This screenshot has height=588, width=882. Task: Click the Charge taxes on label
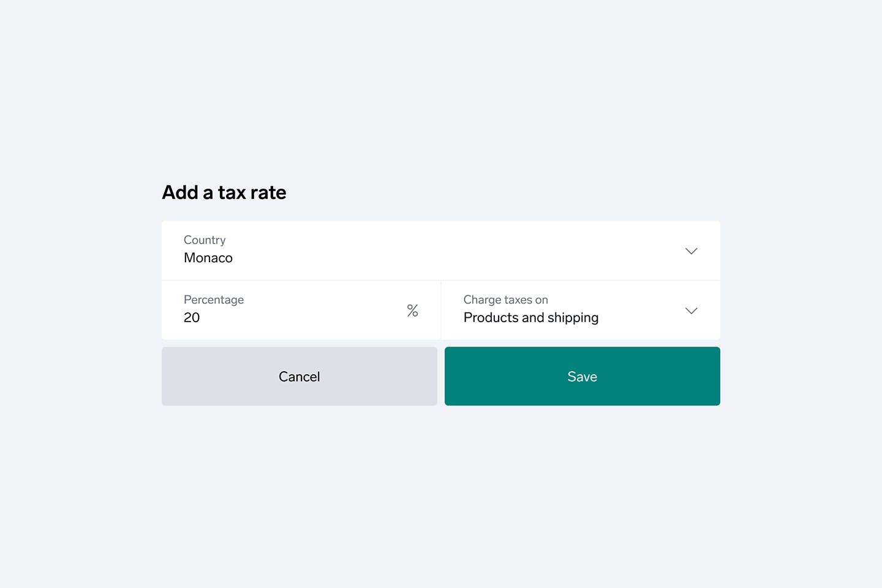click(x=506, y=300)
